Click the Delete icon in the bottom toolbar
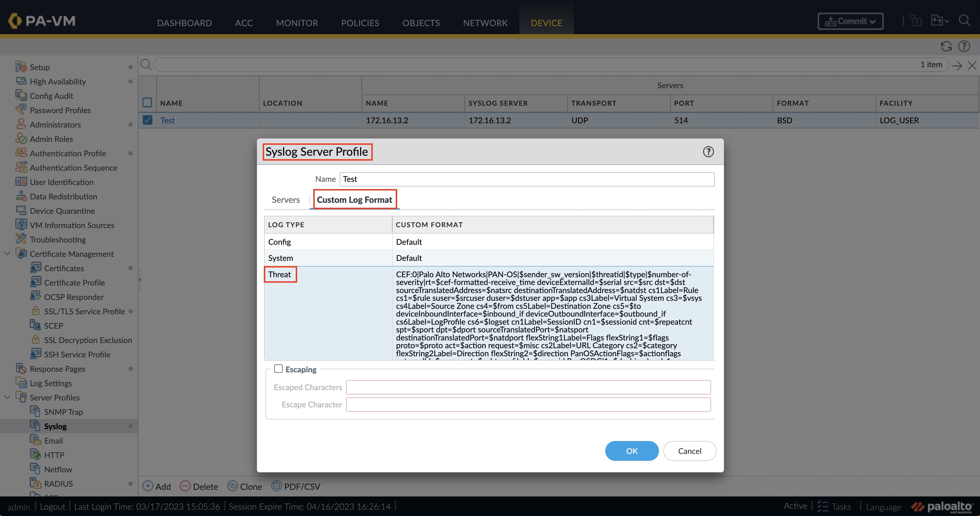Viewport: 980px width, 516px height. (185, 486)
